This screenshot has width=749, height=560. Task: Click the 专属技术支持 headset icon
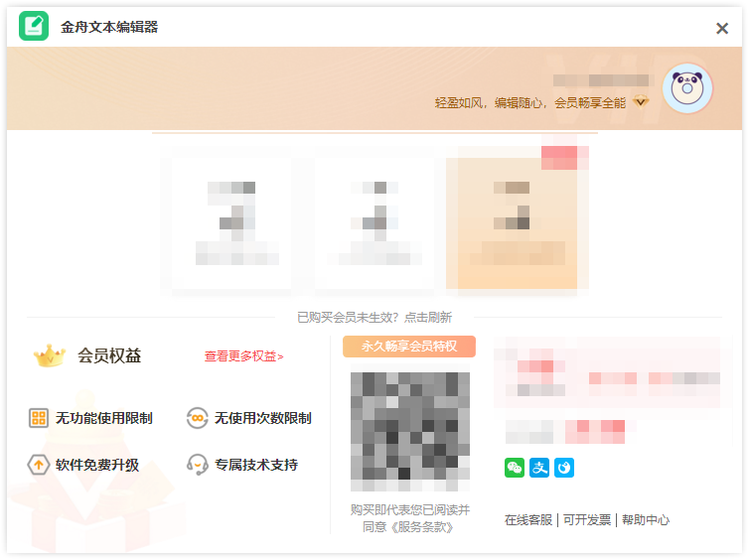(198, 465)
